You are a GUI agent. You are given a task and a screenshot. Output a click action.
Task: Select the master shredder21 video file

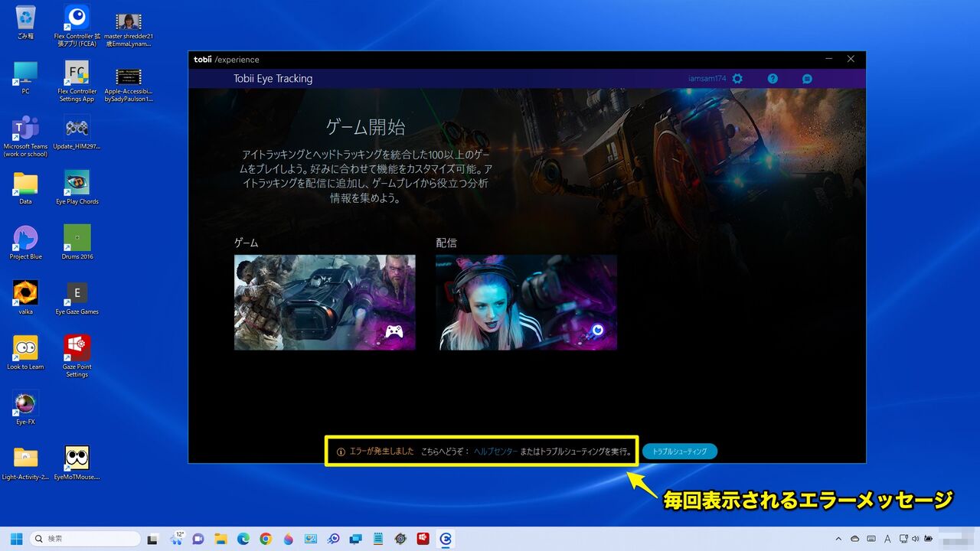click(x=129, y=29)
